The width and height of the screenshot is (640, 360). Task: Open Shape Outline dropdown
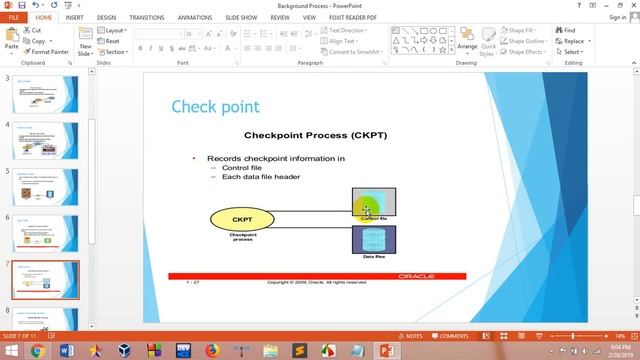click(x=524, y=41)
